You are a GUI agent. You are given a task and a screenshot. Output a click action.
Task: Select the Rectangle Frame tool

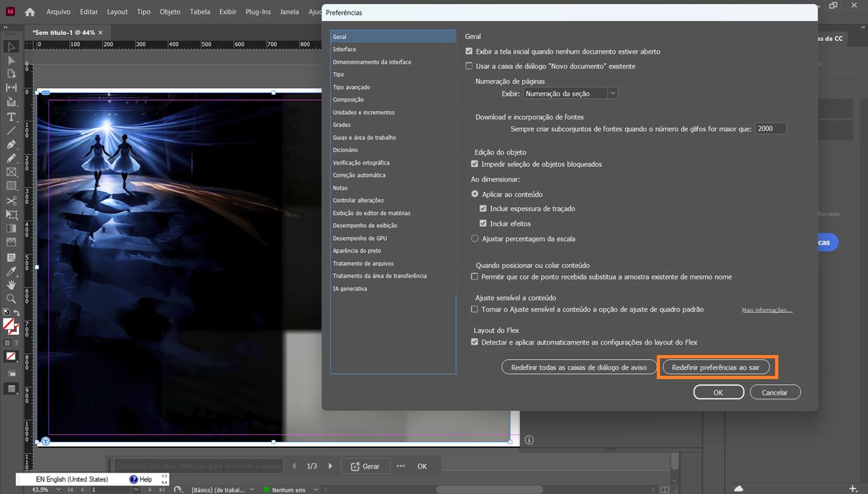click(11, 172)
